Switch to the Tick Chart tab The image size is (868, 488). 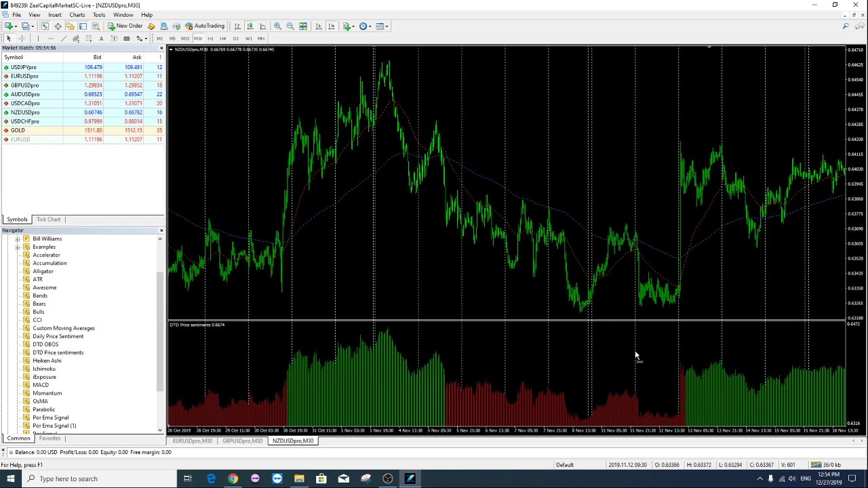tap(48, 220)
